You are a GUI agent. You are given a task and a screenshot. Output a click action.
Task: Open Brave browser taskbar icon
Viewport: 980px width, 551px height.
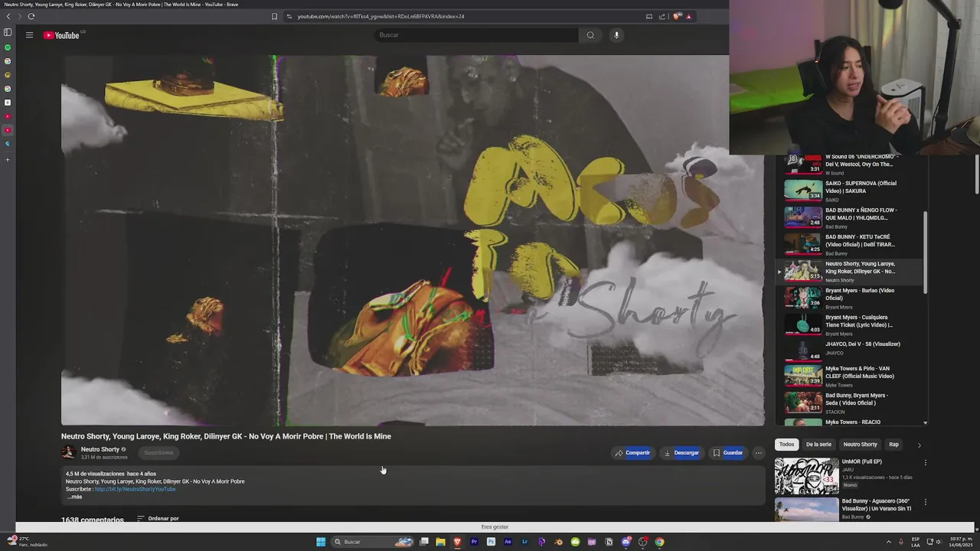[x=457, y=542]
